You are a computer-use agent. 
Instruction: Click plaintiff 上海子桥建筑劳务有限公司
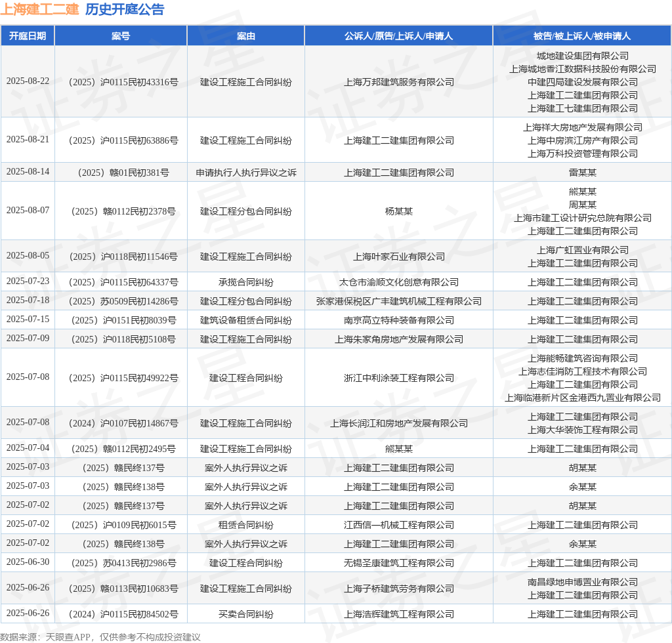tap(398, 589)
